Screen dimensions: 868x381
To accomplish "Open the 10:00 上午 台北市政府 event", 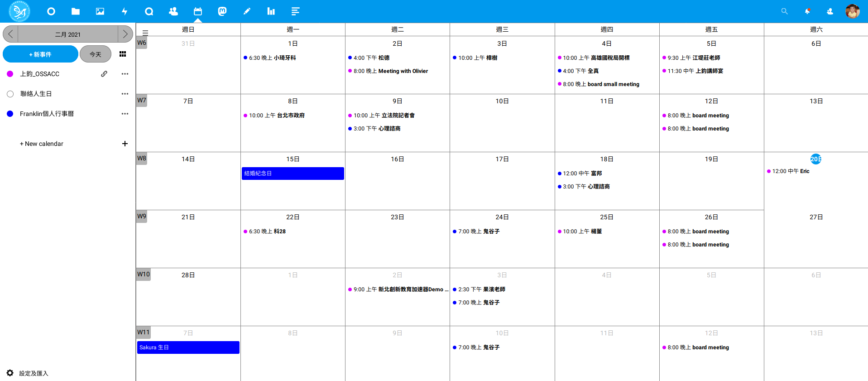I will (x=274, y=116).
